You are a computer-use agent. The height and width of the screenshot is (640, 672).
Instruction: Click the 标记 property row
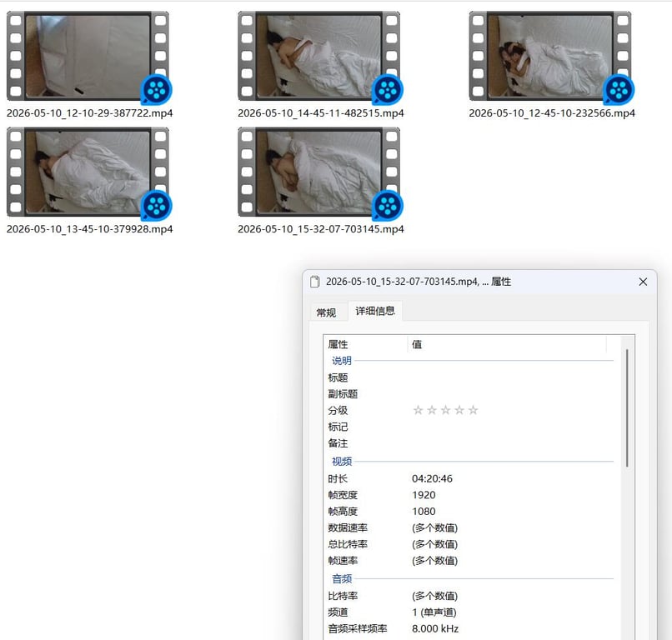[x=470, y=427]
